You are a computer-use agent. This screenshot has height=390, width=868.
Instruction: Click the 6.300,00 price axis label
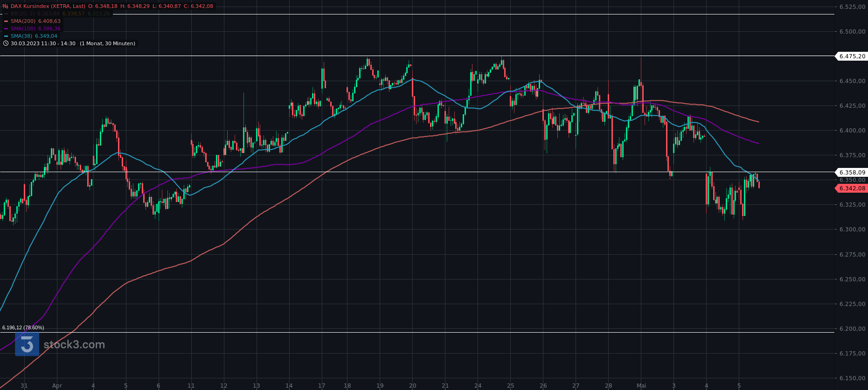pyautogui.click(x=852, y=229)
